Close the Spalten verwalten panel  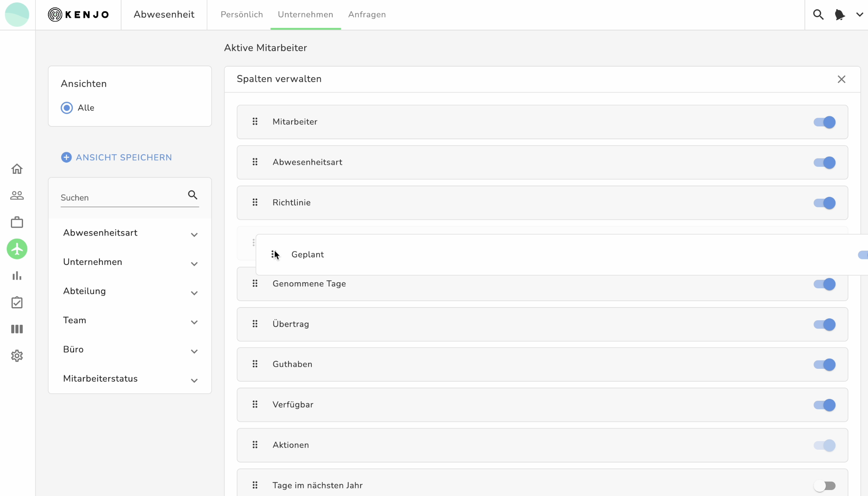pos(841,79)
